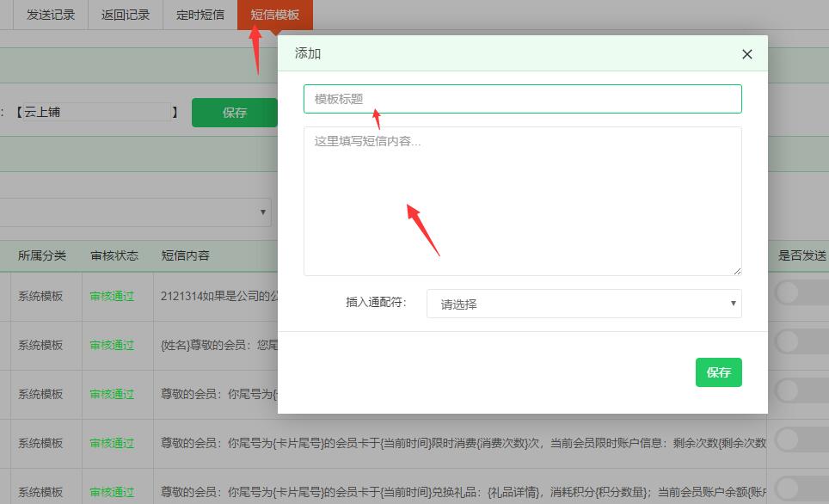Switch to the 发送记录 tab

tap(49, 14)
